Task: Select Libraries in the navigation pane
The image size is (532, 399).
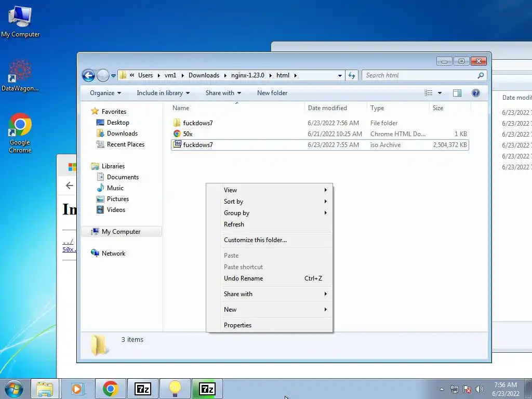Action: pos(108,166)
